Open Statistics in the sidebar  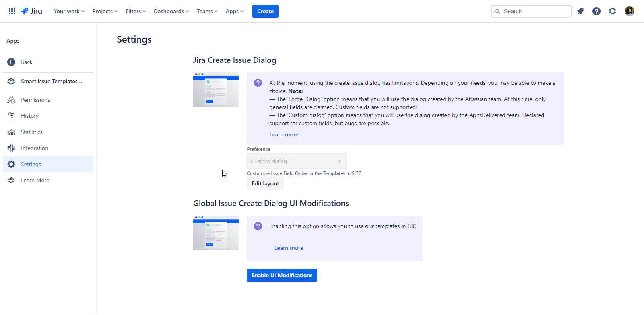click(x=31, y=132)
